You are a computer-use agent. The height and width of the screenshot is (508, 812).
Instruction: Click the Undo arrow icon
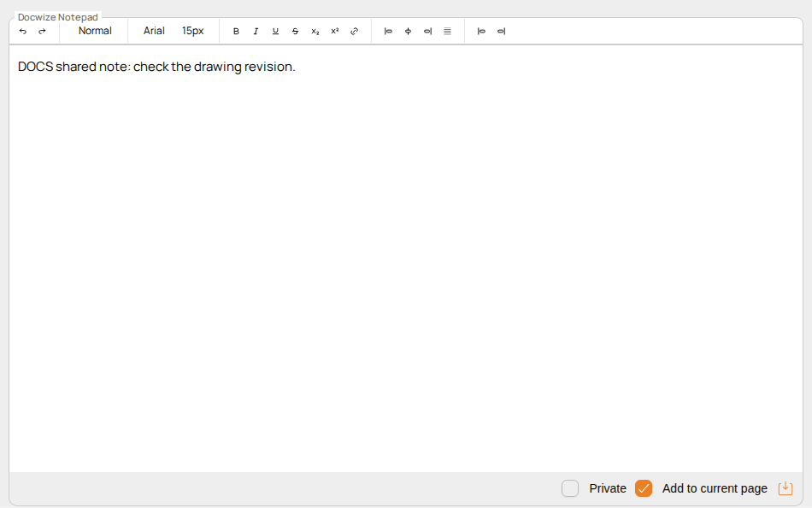pyautogui.click(x=23, y=31)
